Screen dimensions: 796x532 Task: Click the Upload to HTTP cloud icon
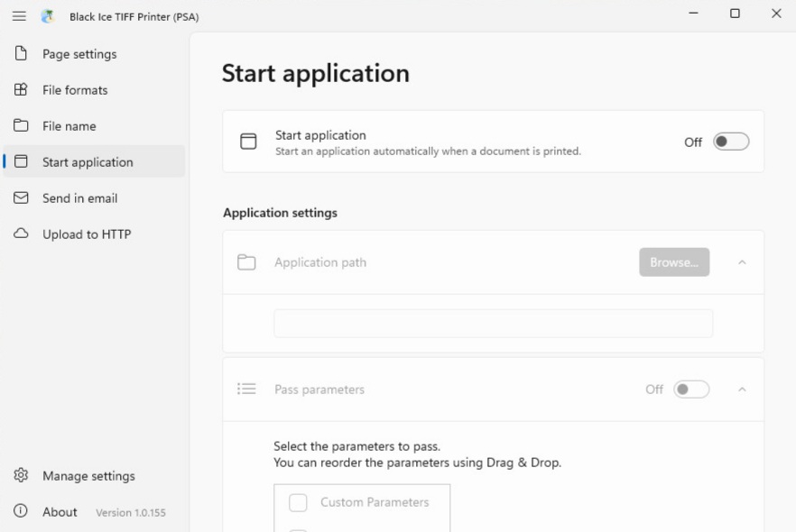[x=21, y=234]
